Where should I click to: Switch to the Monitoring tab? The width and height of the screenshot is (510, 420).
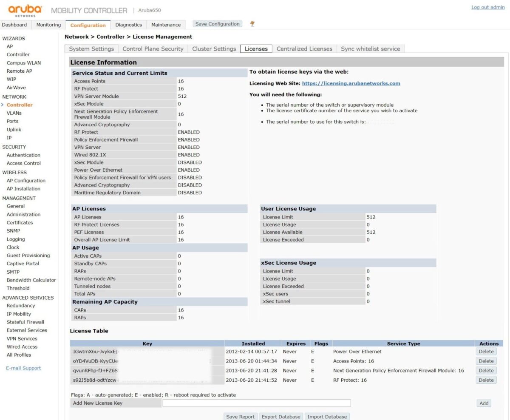click(48, 25)
